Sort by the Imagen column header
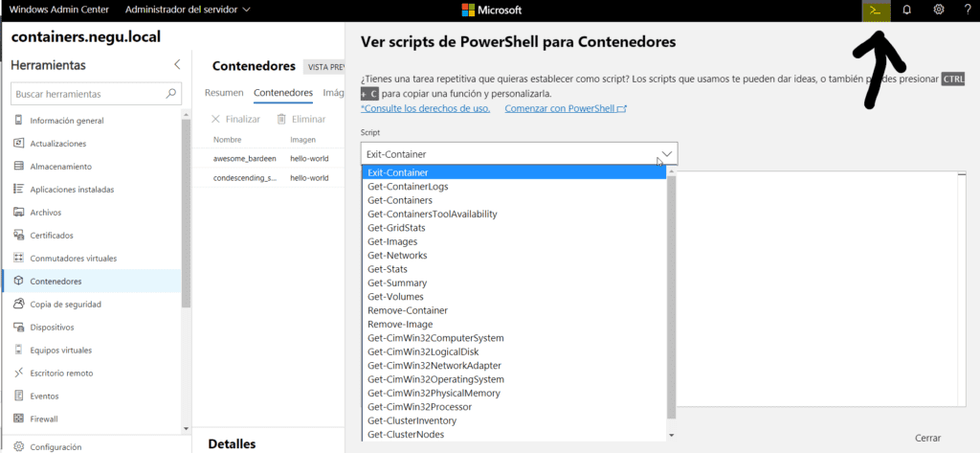This screenshot has height=453, width=980. pos(303,140)
